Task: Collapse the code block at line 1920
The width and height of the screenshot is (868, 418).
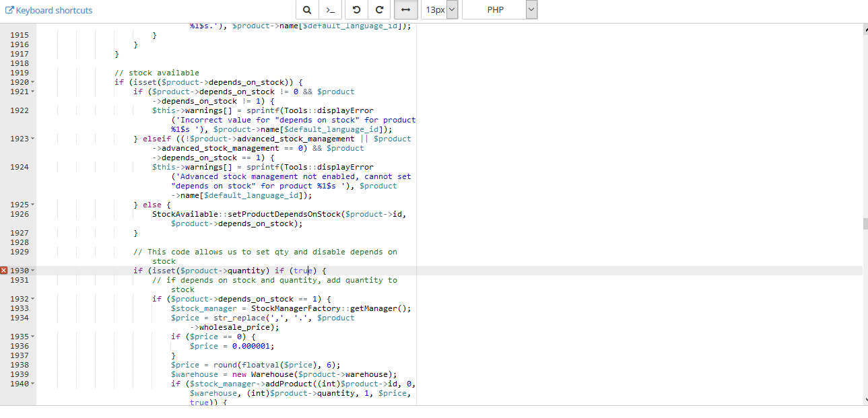Action: (x=33, y=82)
